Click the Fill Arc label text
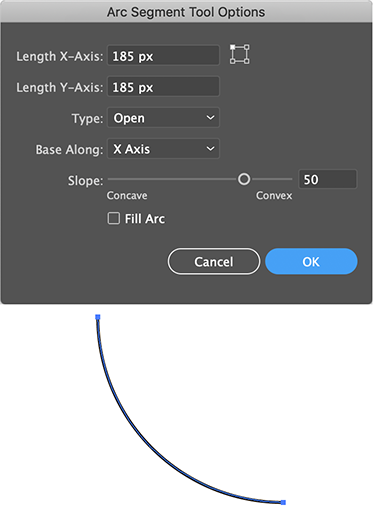Image resolution: width=375 pixels, height=511 pixels. point(145,219)
